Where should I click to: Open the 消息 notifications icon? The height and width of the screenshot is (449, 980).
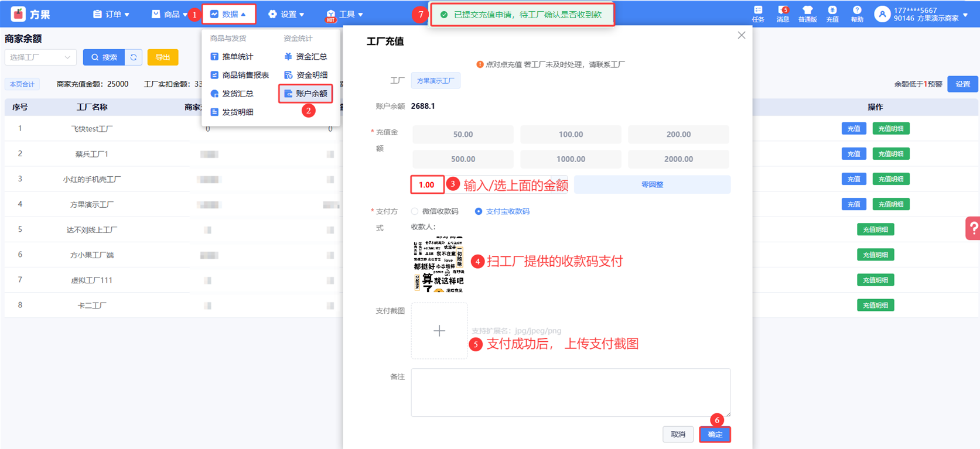pos(783,14)
